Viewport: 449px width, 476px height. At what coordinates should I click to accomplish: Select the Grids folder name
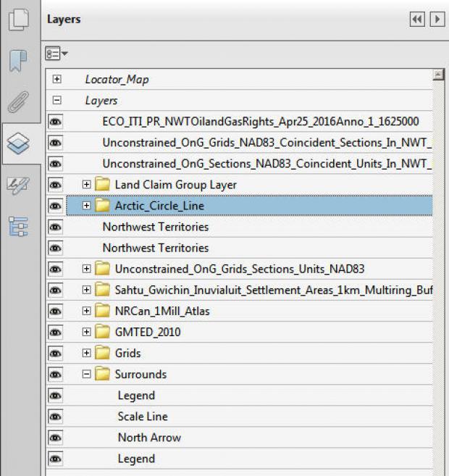click(x=127, y=354)
